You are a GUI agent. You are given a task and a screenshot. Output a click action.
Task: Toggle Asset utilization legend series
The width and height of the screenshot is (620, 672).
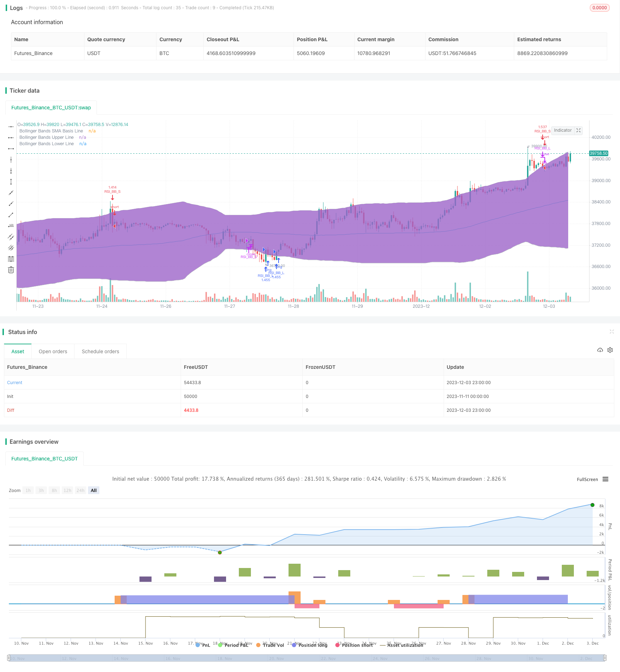(x=401, y=645)
